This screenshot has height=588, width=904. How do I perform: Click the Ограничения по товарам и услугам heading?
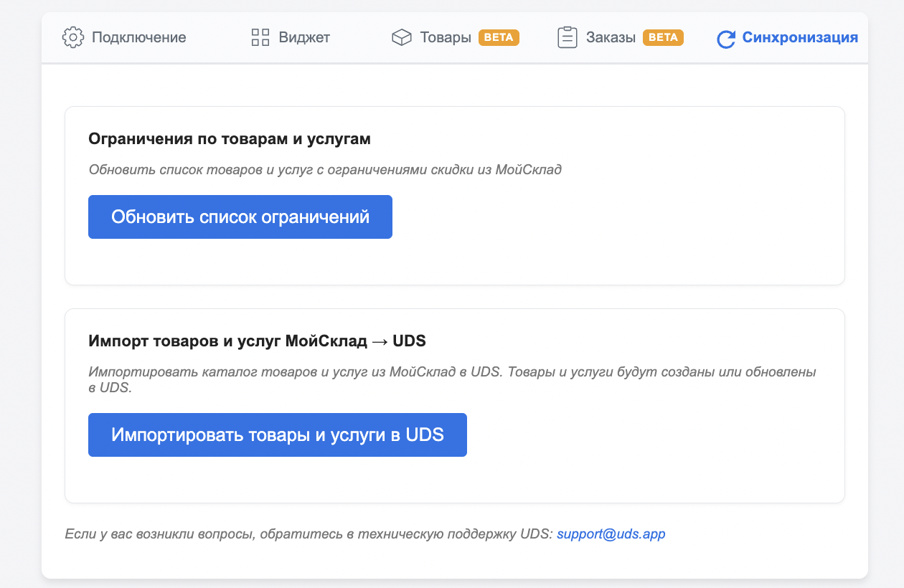click(230, 139)
